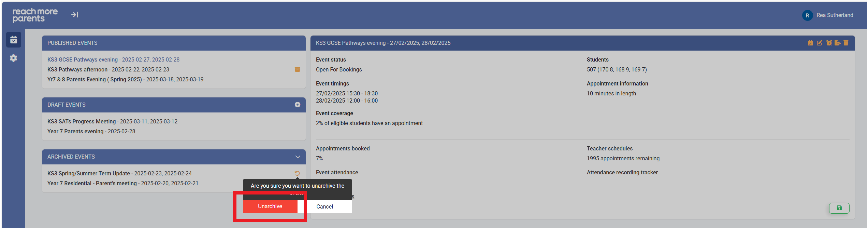Expand sidebar using the arrow toggle
The height and width of the screenshot is (228, 868).
coord(75,15)
